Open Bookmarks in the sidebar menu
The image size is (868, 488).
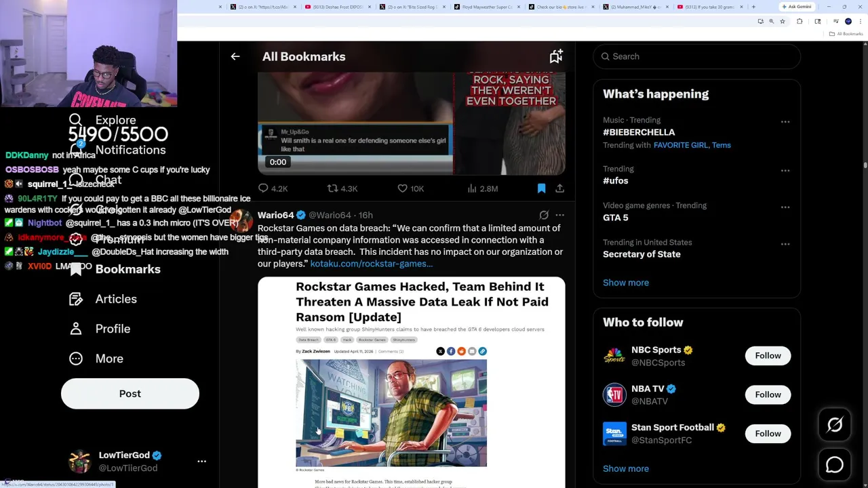pos(115,269)
